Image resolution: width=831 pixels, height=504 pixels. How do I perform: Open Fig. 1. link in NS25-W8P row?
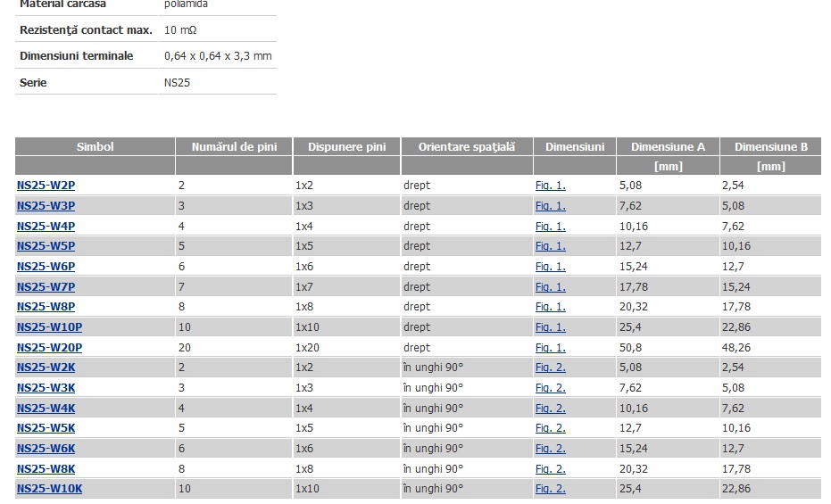[550, 307]
